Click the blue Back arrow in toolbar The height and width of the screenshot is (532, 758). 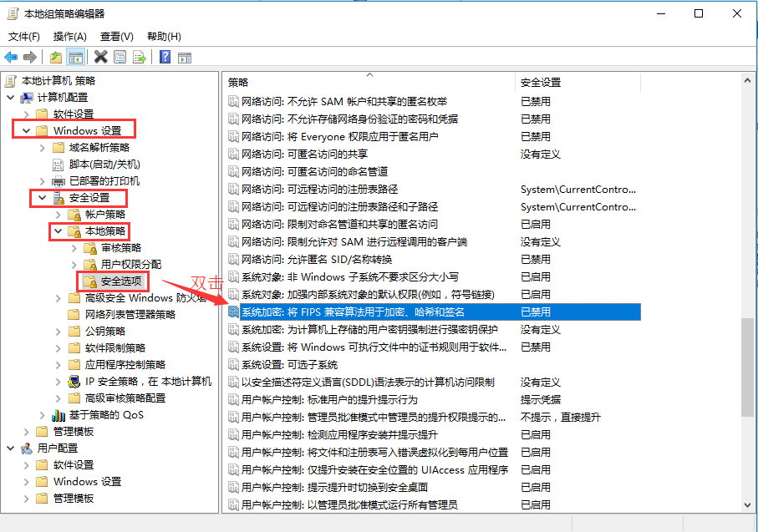(x=11, y=57)
